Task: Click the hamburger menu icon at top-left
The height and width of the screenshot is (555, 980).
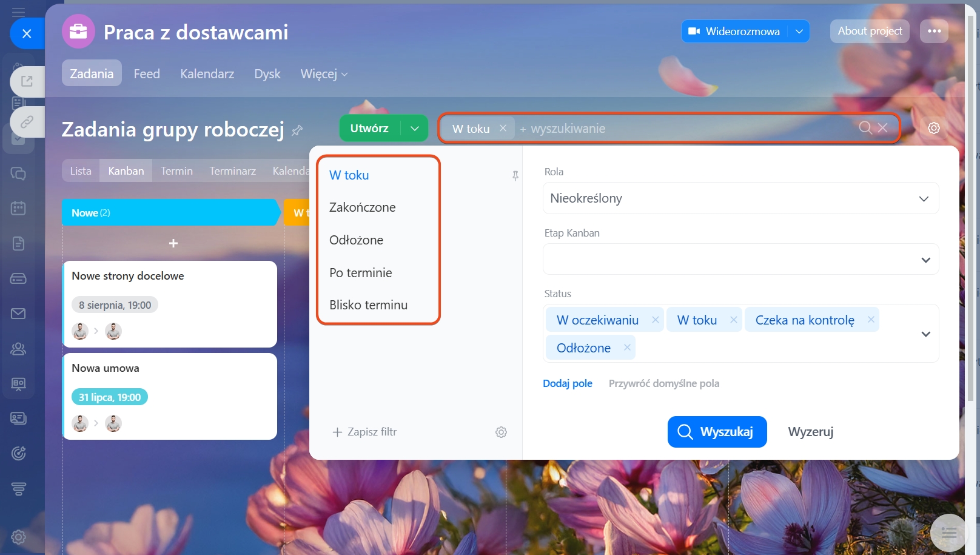Action: [19, 12]
